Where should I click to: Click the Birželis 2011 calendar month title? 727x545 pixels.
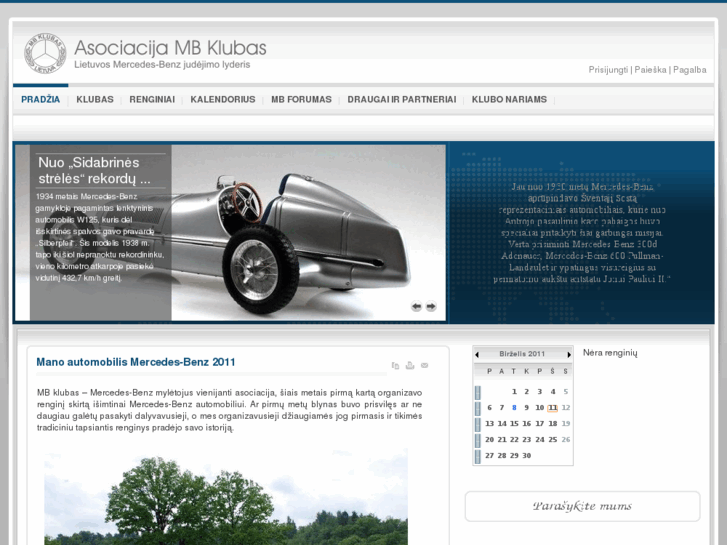pos(522,354)
